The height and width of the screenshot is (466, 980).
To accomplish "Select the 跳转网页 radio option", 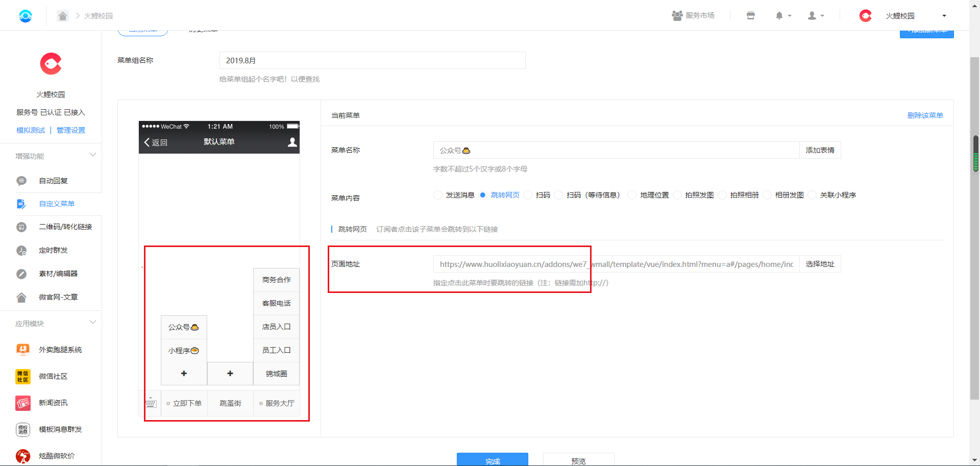I will pos(483,195).
